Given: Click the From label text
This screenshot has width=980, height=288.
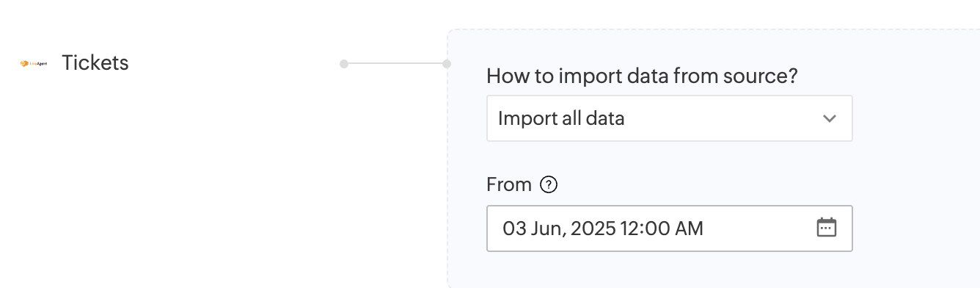Looking at the screenshot, I should click(x=509, y=185).
